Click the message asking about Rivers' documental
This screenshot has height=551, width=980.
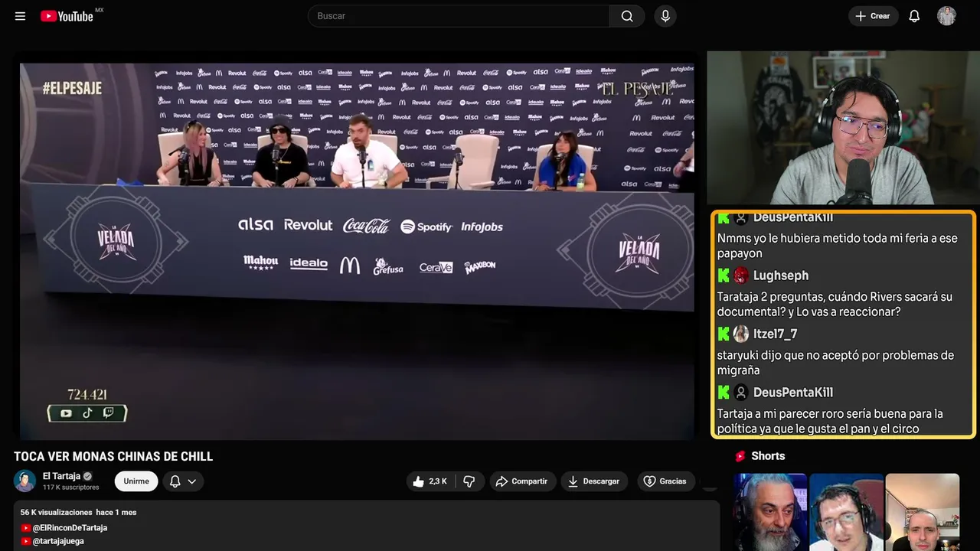pyautogui.click(x=835, y=305)
